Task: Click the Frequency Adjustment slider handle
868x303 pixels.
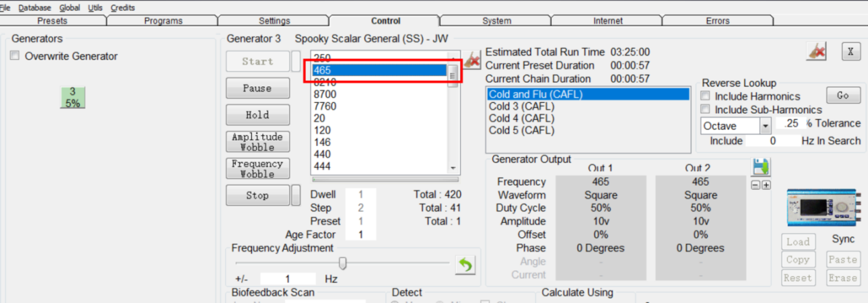Action: [x=343, y=263]
